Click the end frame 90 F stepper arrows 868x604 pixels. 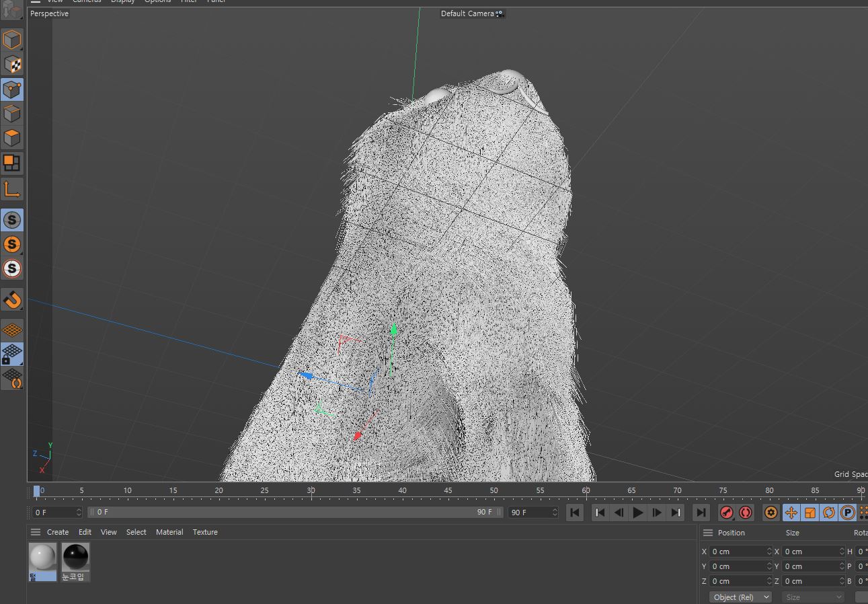click(x=555, y=513)
